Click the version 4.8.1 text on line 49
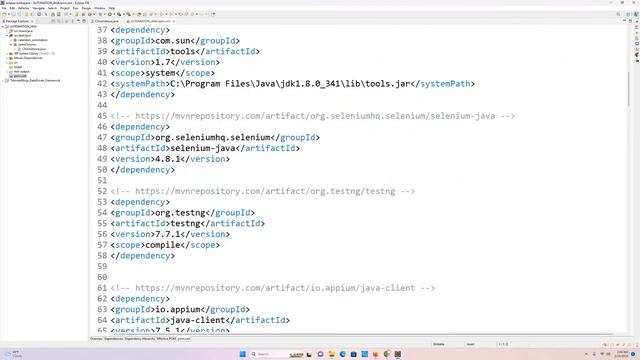 pos(168,159)
